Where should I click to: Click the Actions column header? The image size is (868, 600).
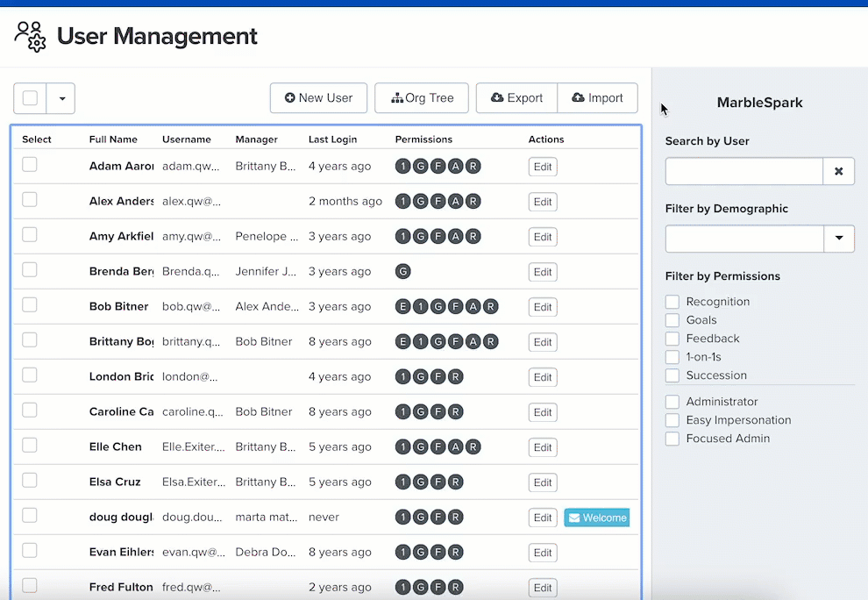(x=546, y=139)
